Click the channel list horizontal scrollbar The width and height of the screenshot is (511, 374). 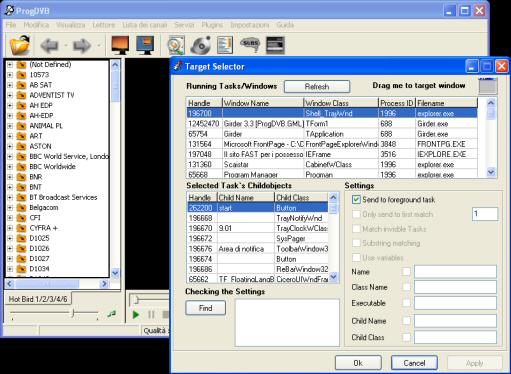coord(57,284)
